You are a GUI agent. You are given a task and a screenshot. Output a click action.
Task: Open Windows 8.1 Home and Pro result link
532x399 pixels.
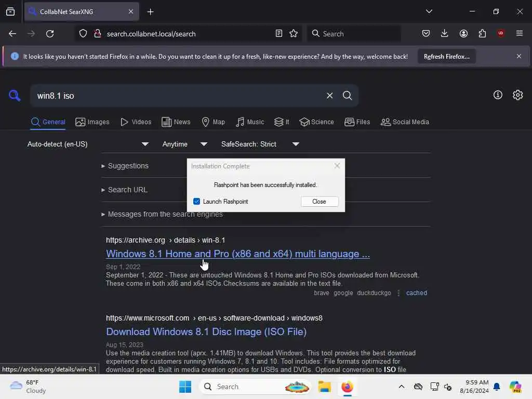point(238,254)
